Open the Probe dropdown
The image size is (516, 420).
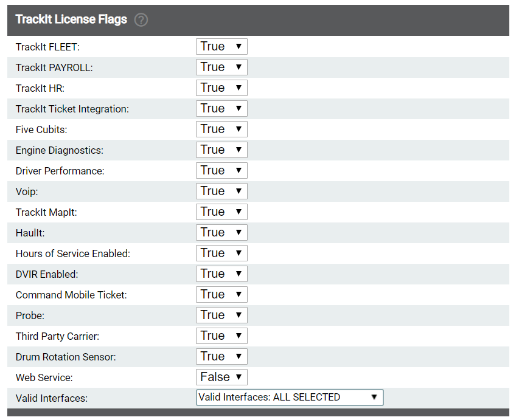click(x=221, y=315)
